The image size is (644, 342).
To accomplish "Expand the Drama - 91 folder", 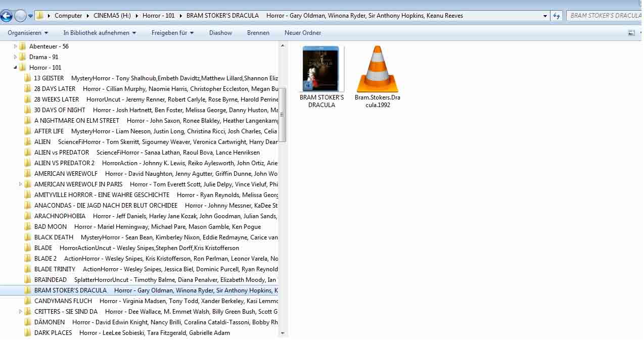I will [16, 57].
